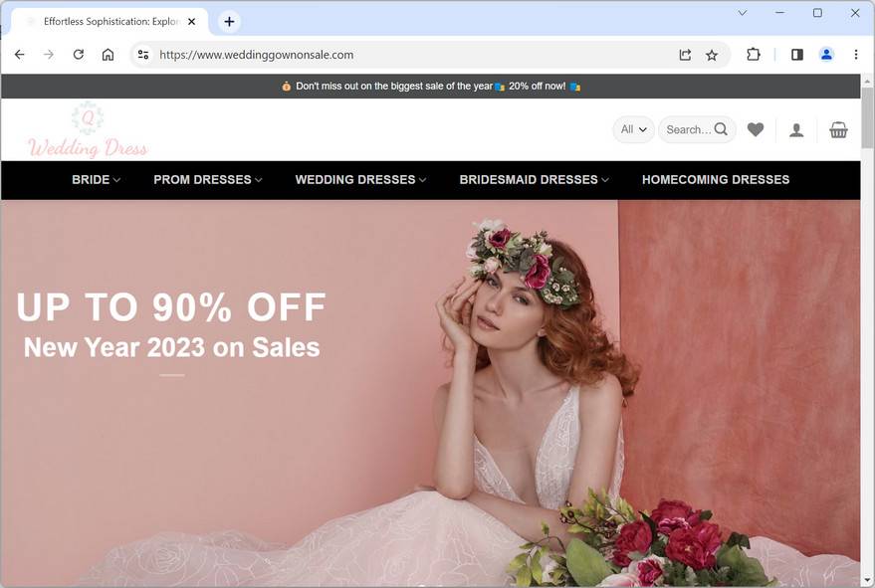Click the browser share icon
This screenshot has height=588, width=875.
(x=684, y=55)
